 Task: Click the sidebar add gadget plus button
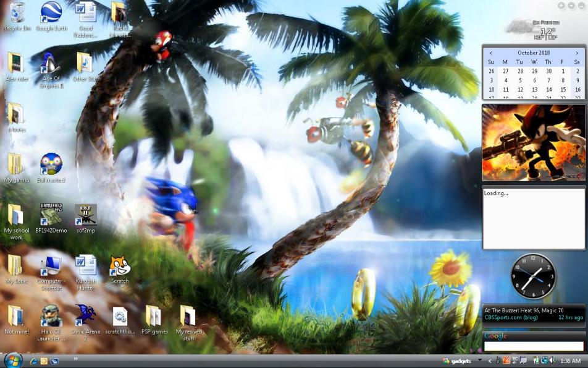coord(561,5)
